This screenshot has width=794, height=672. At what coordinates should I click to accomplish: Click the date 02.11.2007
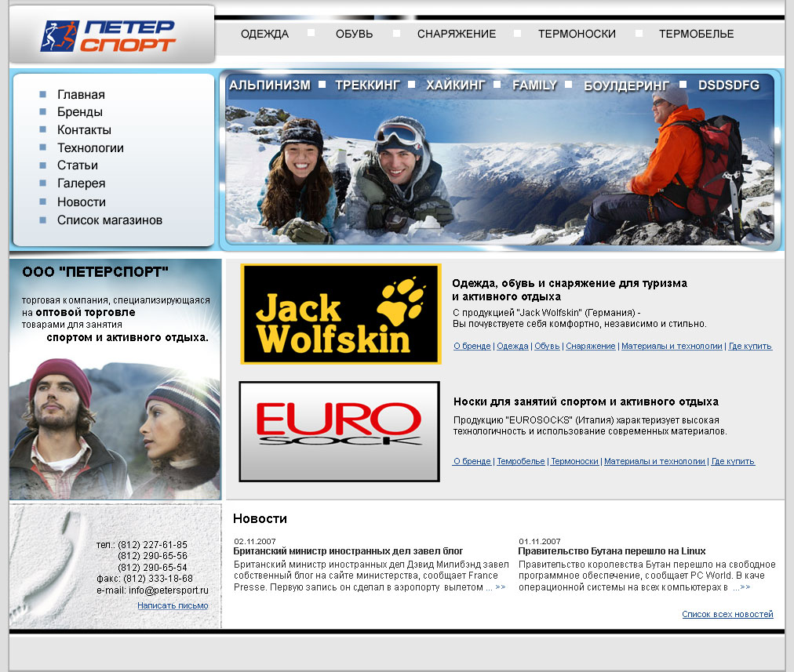(255, 542)
